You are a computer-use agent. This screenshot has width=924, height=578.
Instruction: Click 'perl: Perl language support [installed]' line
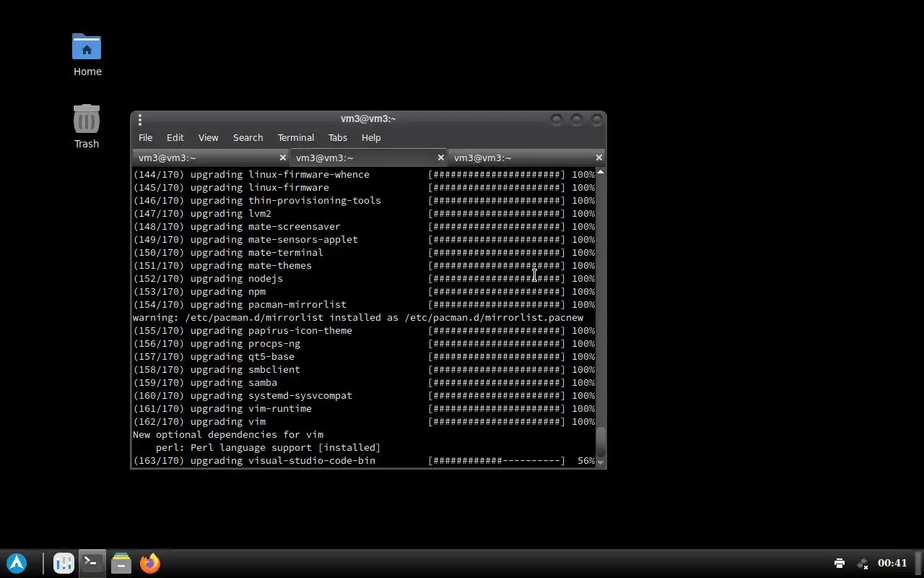[269, 448]
